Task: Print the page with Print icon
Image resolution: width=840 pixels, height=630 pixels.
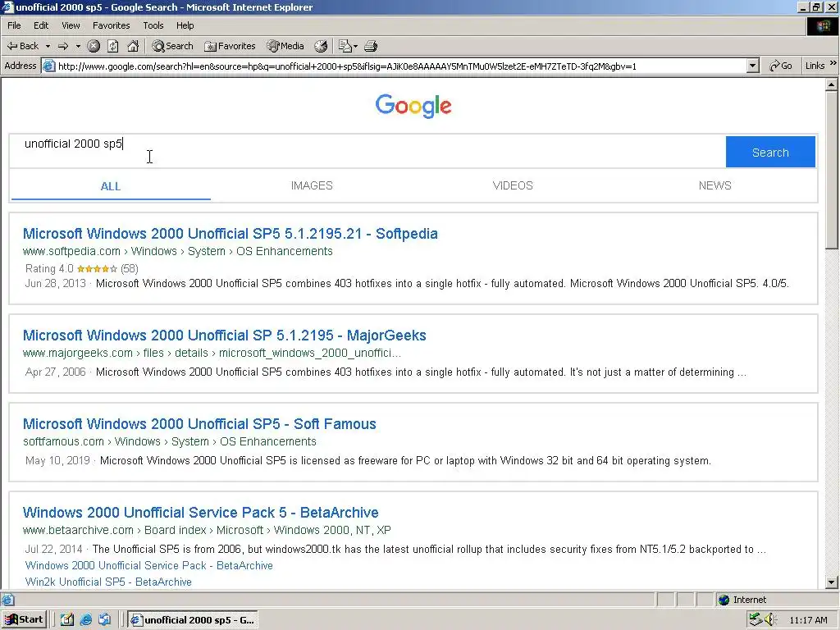Action: point(371,46)
